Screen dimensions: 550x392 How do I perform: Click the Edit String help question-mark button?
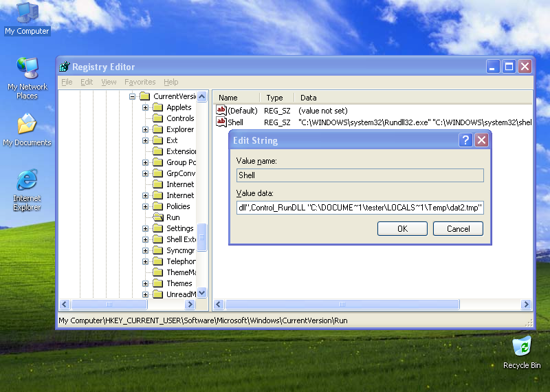click(465, 140)
